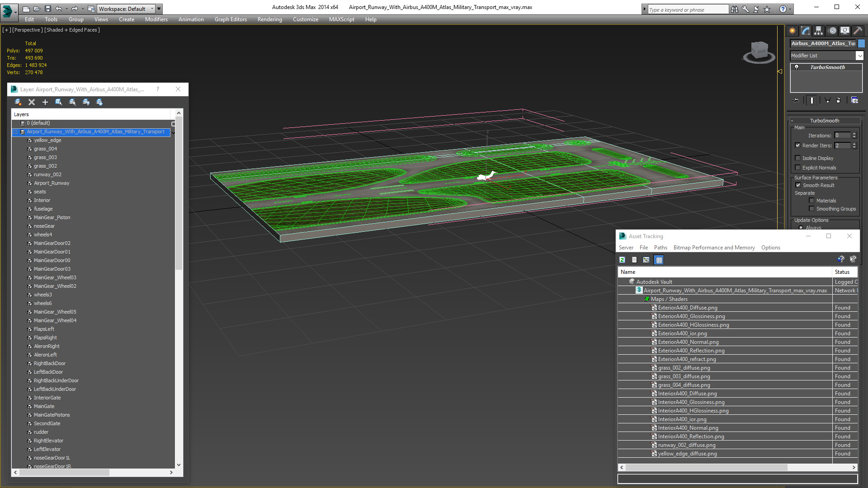Click Configure Modifier Sets icon
868x488 pixels.
pos(854,100)
